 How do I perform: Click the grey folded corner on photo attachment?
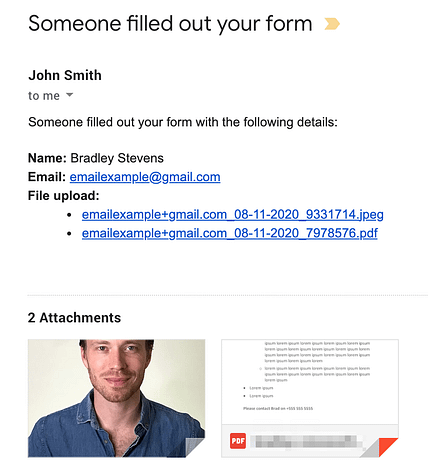[x=195, y=447]
